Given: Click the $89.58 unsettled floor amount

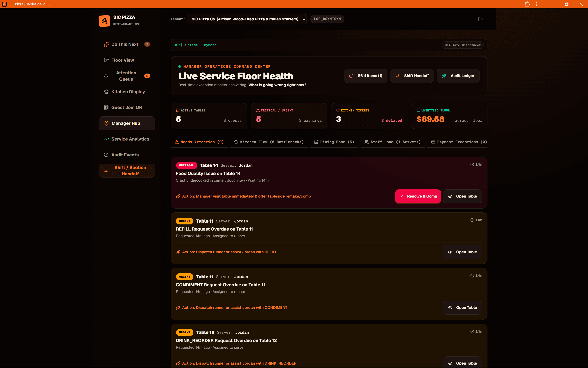Looking at the screenshot, I should [x=430, y=119].
